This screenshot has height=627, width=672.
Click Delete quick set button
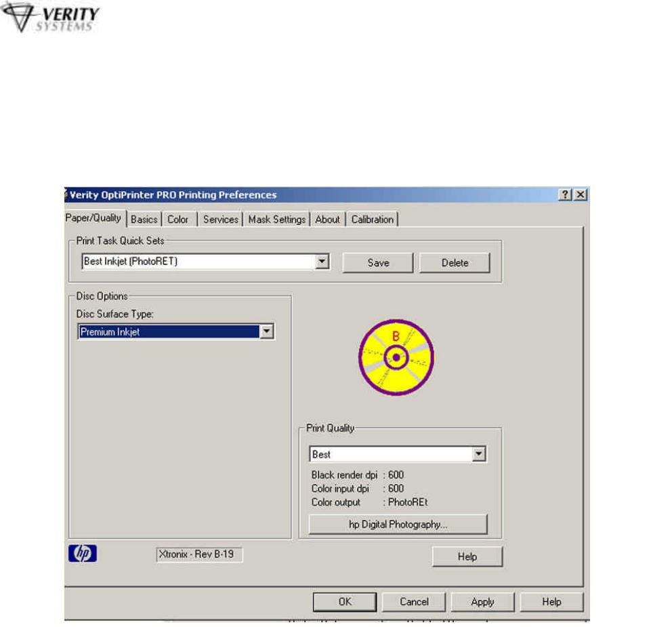(455, 262)
